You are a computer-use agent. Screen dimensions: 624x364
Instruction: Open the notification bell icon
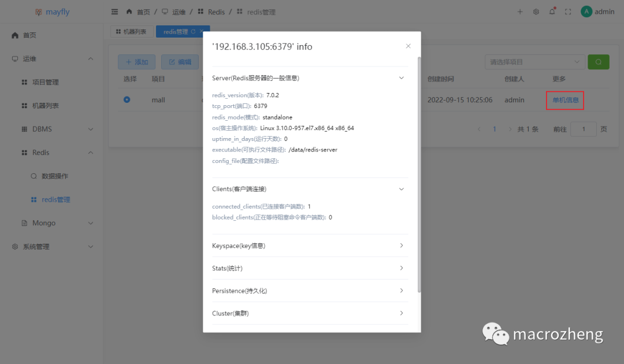coord(552,12)
